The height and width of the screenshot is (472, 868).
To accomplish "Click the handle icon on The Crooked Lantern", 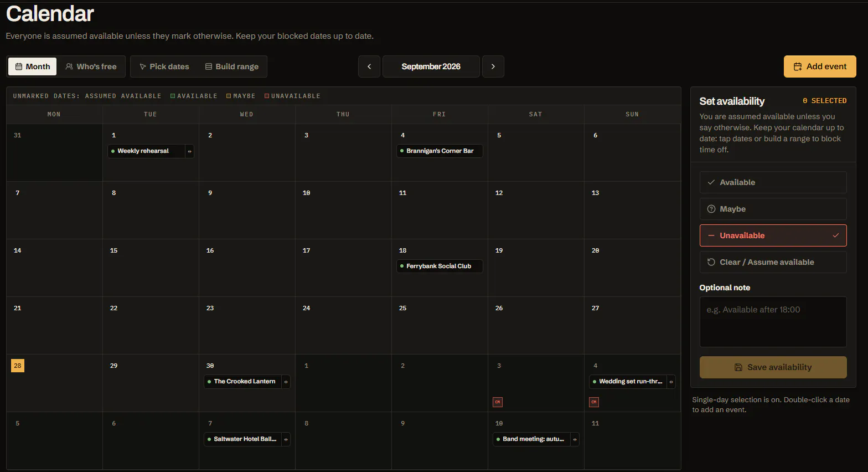I will pyautogui.click(x=286, y=382).
